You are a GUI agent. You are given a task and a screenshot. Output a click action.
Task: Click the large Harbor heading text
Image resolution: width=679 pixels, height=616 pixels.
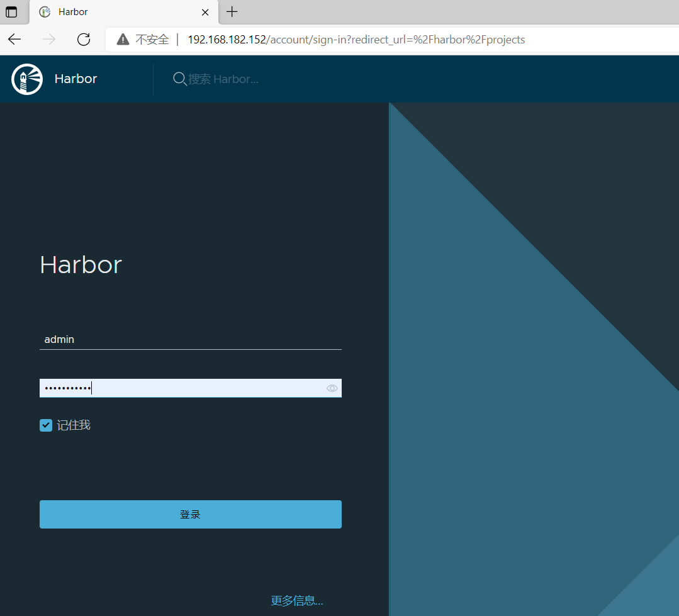tap(81, 264)
